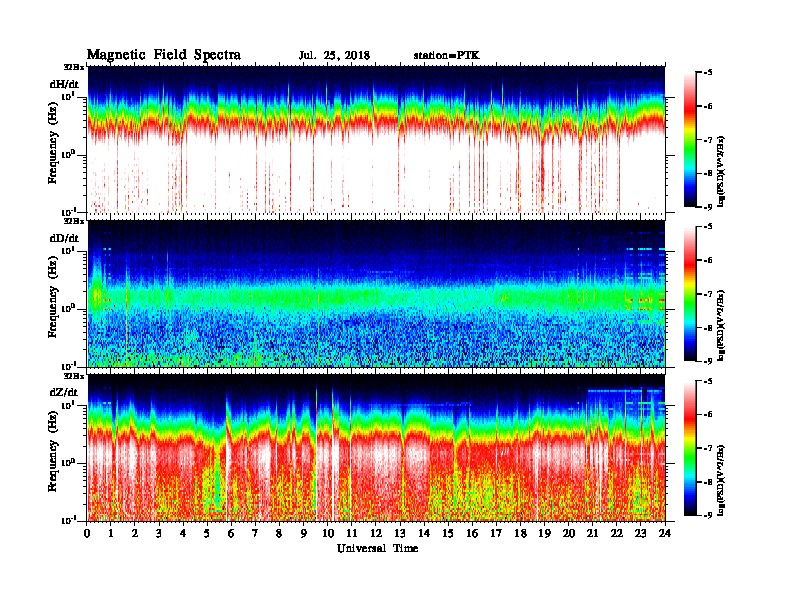The width and height of the screenshot is (792, 612).
Task: Click hour tick label "4" on time axis
Action: pyautogui.click(x=183, y=533)
